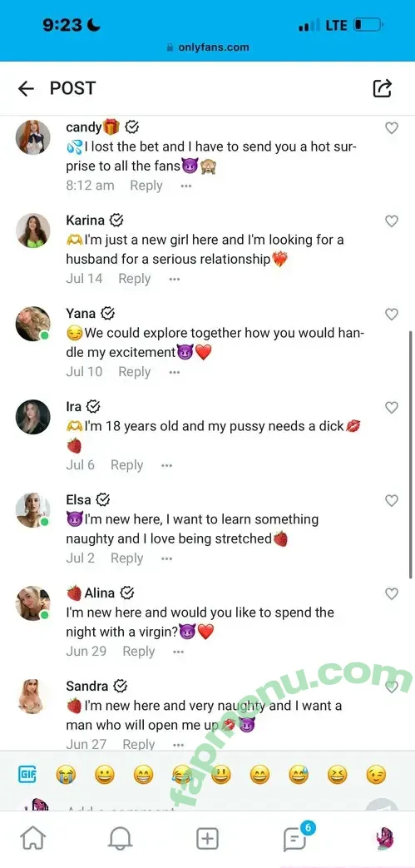
Task: Open messages icon with 6 badge
Action: click(296, 838)
